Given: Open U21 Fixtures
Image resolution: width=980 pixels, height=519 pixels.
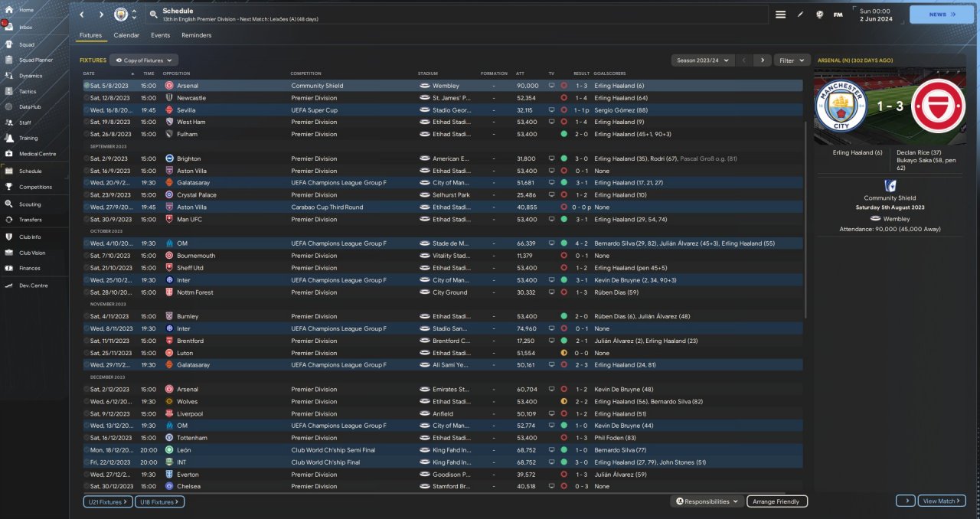Looking at the screenshot, I should coord(107,501).
